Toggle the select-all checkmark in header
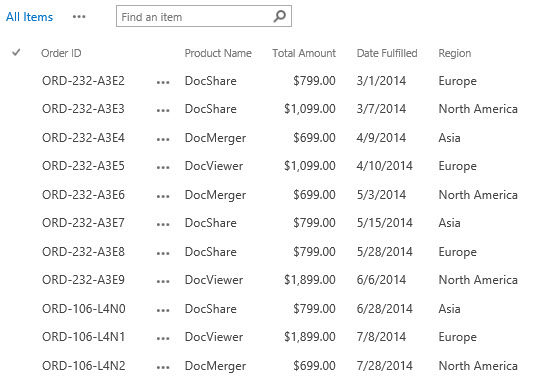551x380 pixels. pyautogui.click(x=16, y=53)
